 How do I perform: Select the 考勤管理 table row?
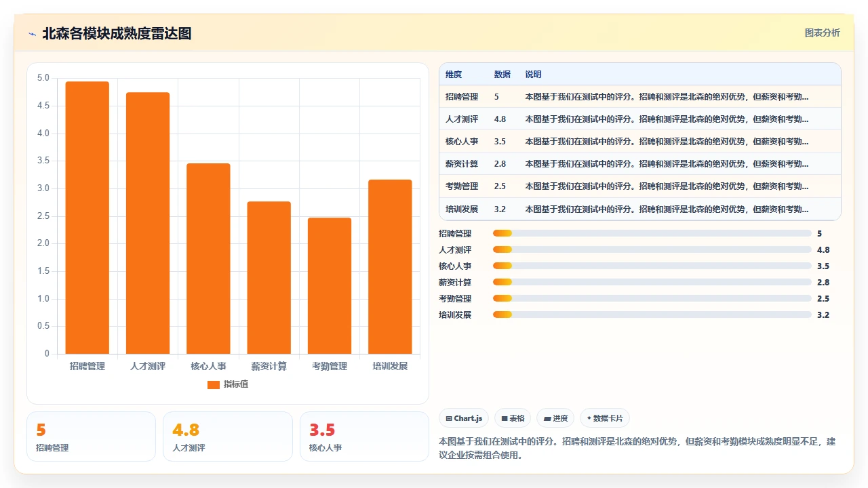(640, 186)
